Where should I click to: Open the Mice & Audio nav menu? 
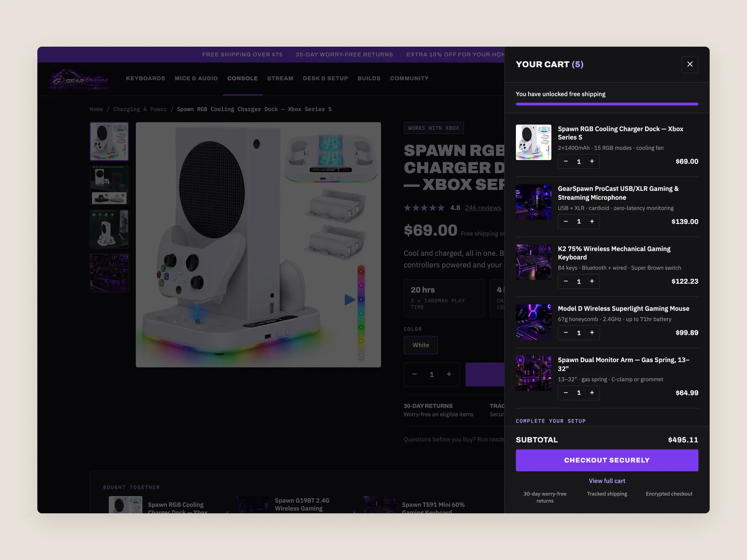pyautogui.click(x=196, y=78)
